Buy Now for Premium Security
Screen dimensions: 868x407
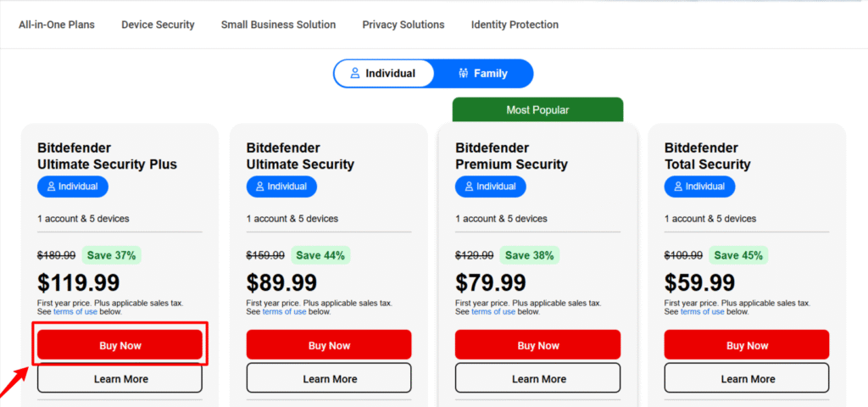(537, 345)
